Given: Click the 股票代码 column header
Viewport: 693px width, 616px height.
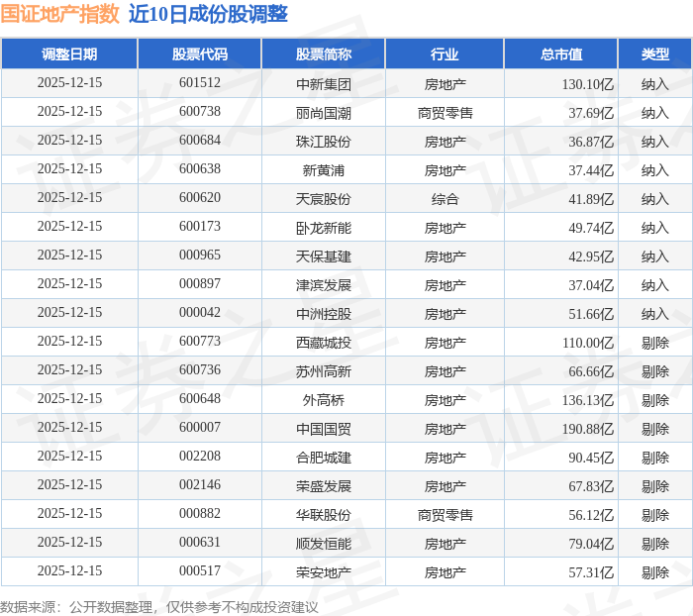Looking at the screenshot, I should coord(200,53).
